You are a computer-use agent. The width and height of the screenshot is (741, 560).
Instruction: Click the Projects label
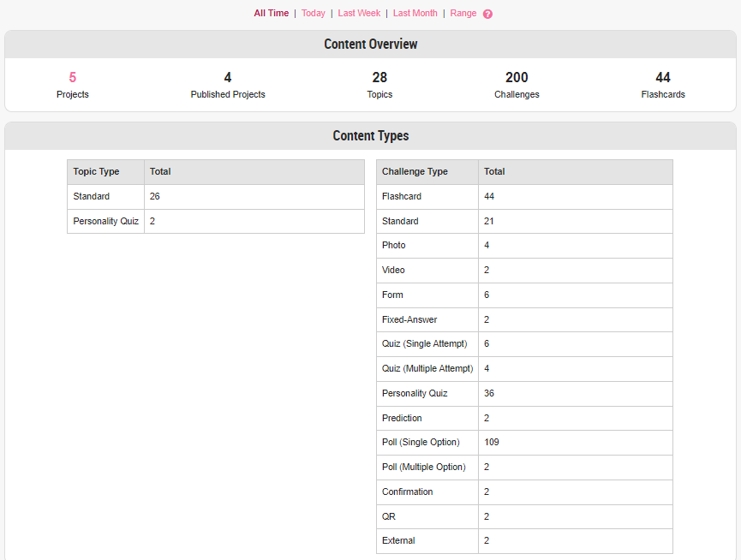pos(72,94)
